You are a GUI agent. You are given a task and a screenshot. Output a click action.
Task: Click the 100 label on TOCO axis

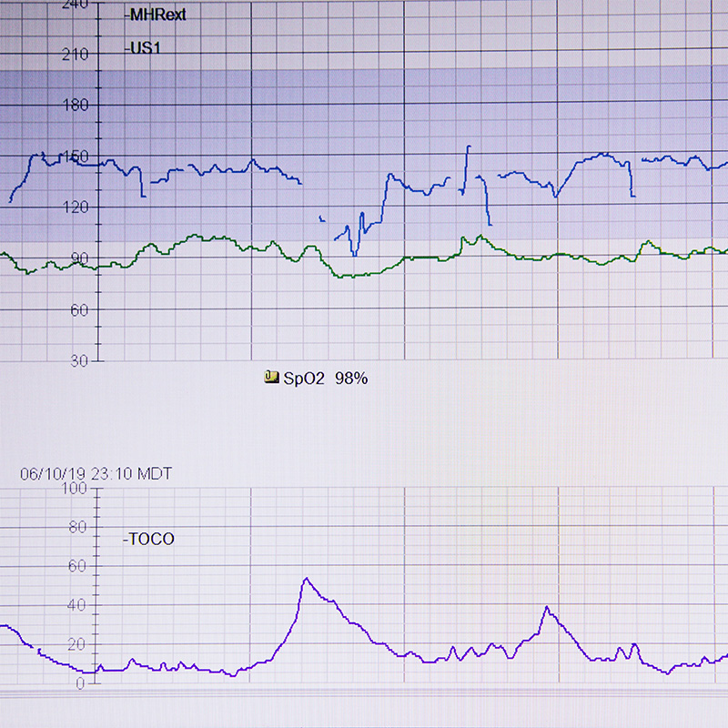pyautogui.click(x=73, y=489)
